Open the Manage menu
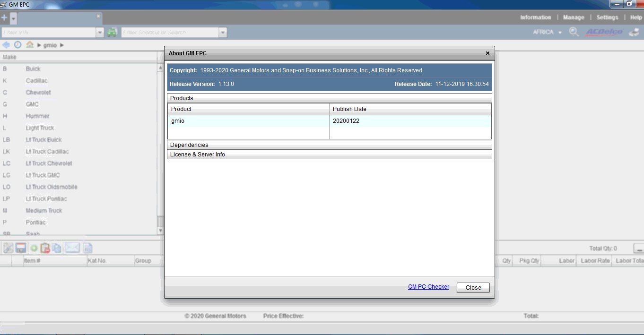The height and width of the screenshot is (335, 644). (x=574, y=17)
